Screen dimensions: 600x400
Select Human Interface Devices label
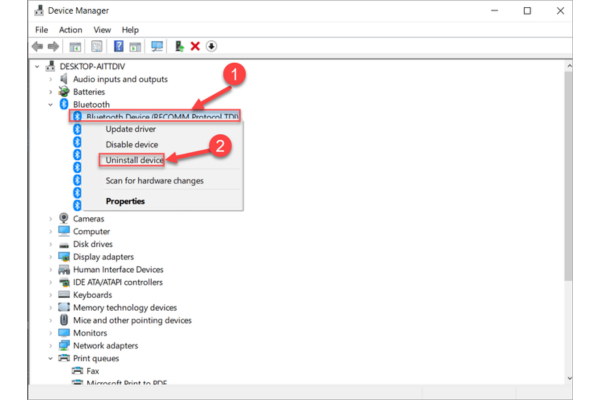(x=118, y=269)
